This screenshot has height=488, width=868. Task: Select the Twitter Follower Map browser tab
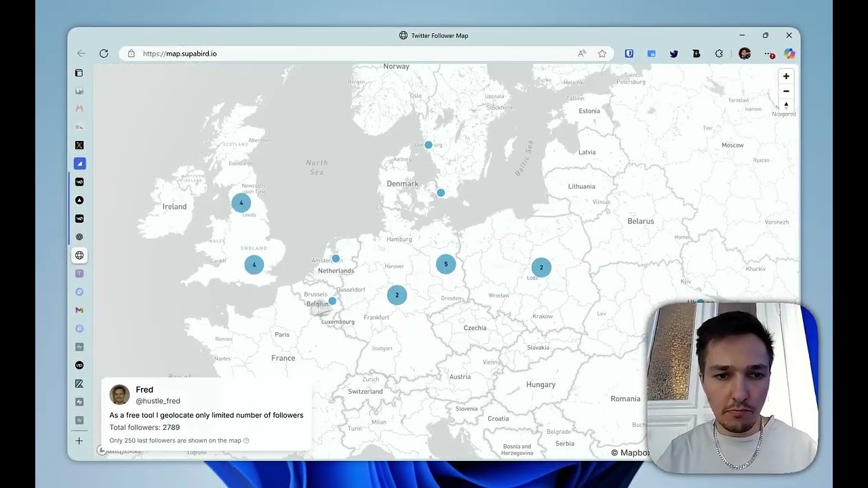point(434,35)
